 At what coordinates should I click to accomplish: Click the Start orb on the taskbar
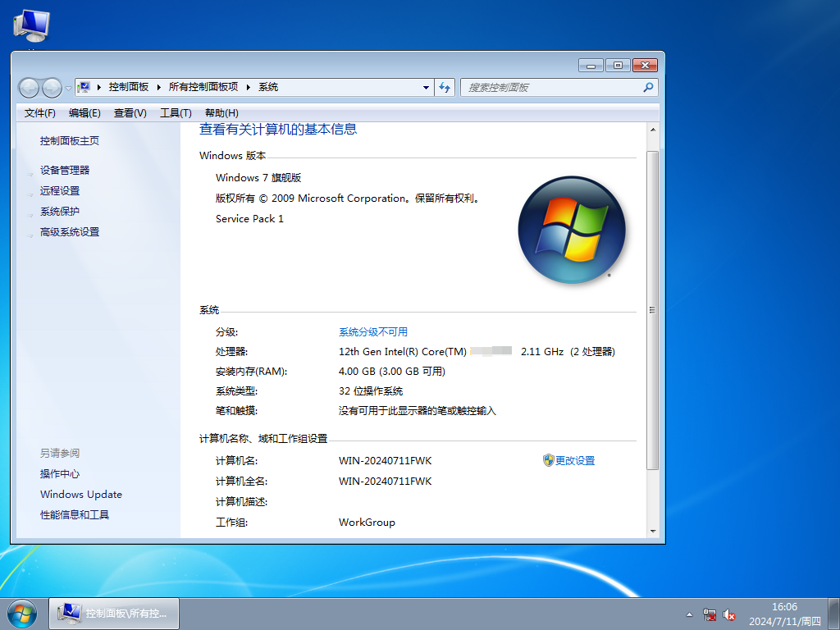(21, 613)
